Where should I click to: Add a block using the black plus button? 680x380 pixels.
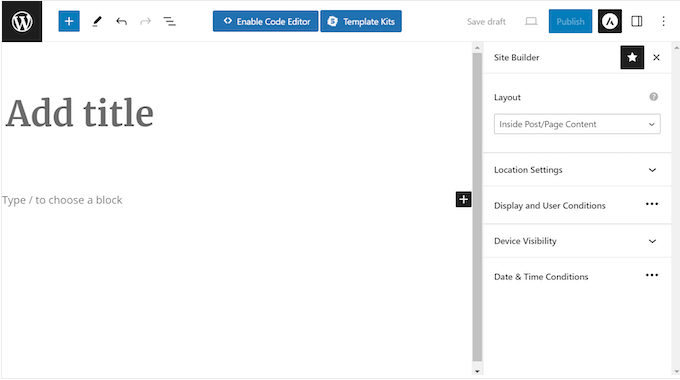[x=464, y=200]
